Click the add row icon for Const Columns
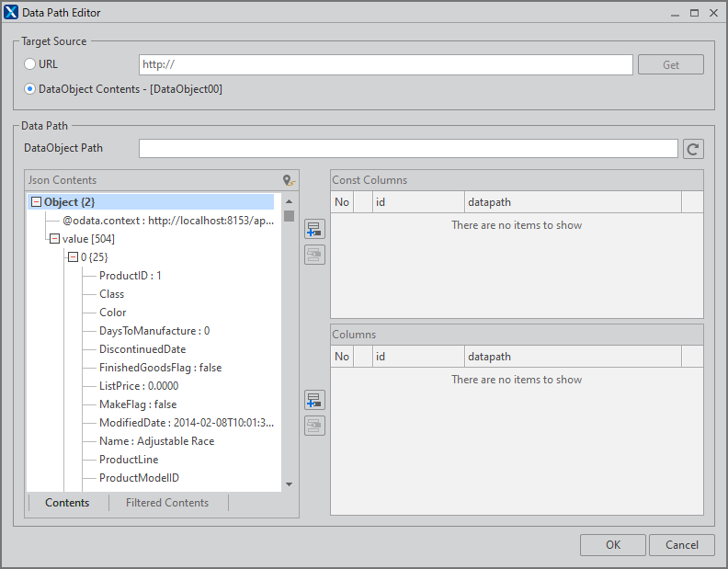This screenshot has height=569, width=728. pos(314,229)
